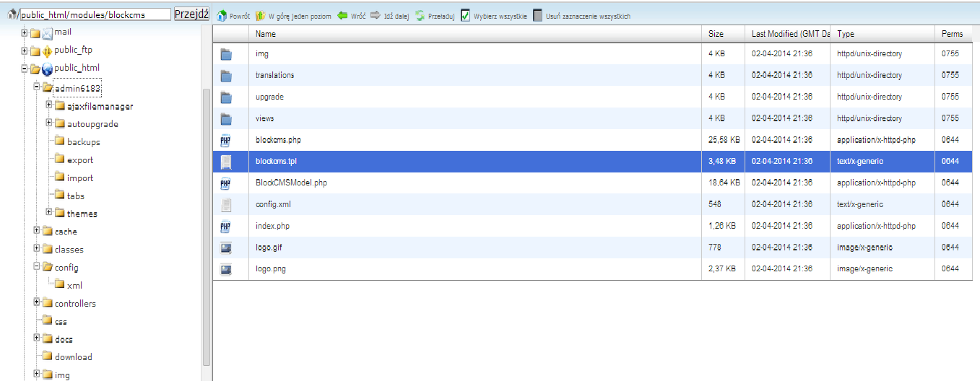Expand the cache tree node
The width and height of the screenshot is (980, 381).
(37, 230)
